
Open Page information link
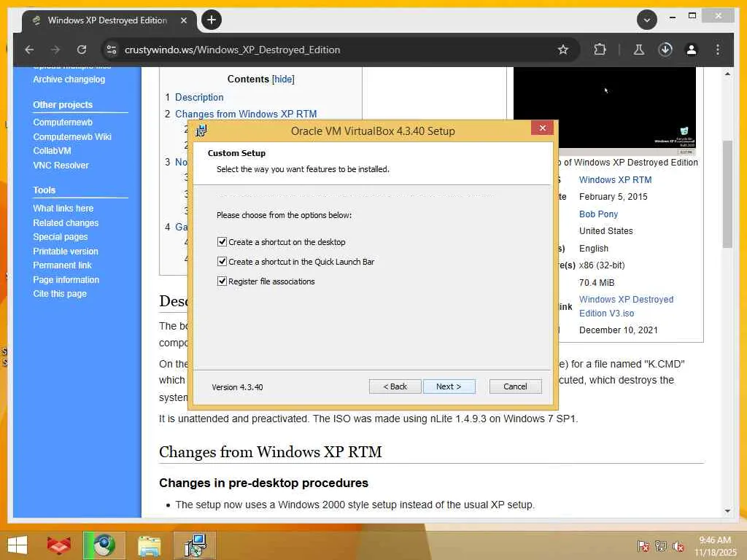pos(66,280)
